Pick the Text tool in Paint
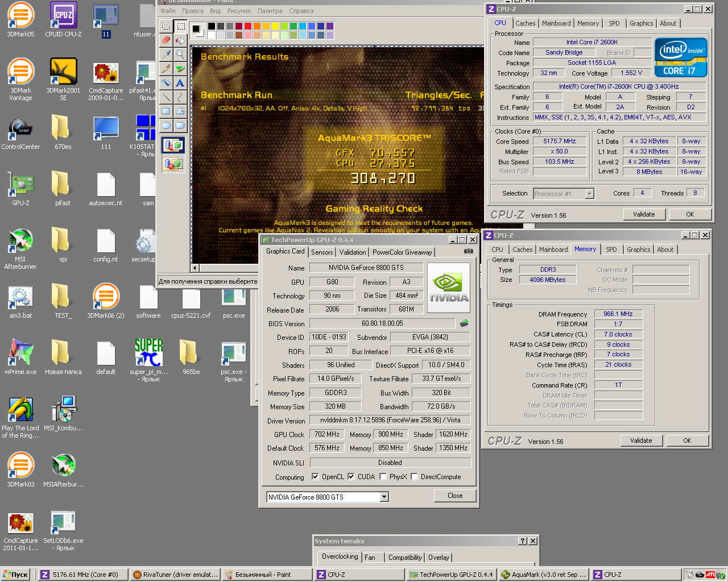The image size is (728, 582). pyautogui.click(x=180, y=83)
